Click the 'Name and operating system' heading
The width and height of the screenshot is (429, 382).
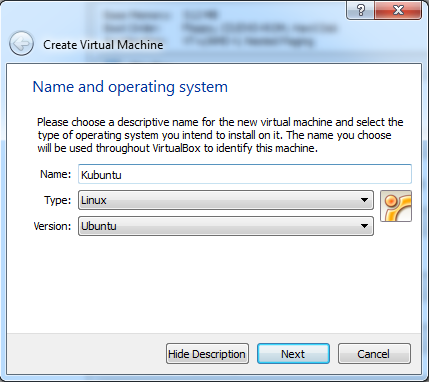(x=130, y=87)
